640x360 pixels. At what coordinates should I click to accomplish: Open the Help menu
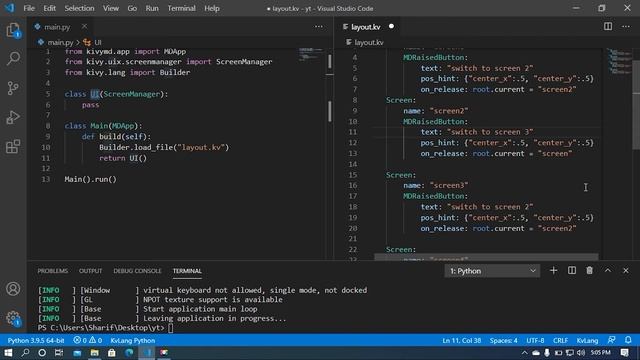(212, 8)
